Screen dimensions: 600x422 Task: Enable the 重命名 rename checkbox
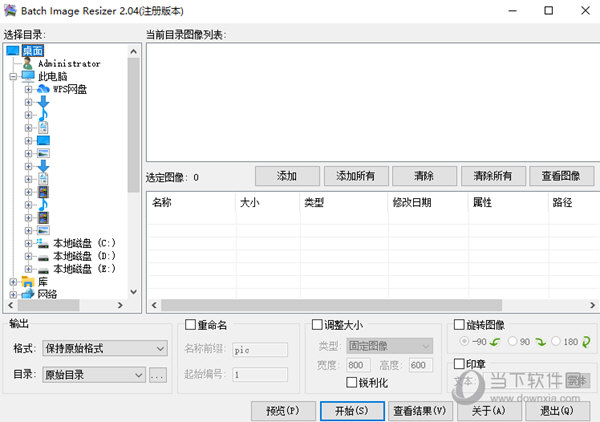190,325
